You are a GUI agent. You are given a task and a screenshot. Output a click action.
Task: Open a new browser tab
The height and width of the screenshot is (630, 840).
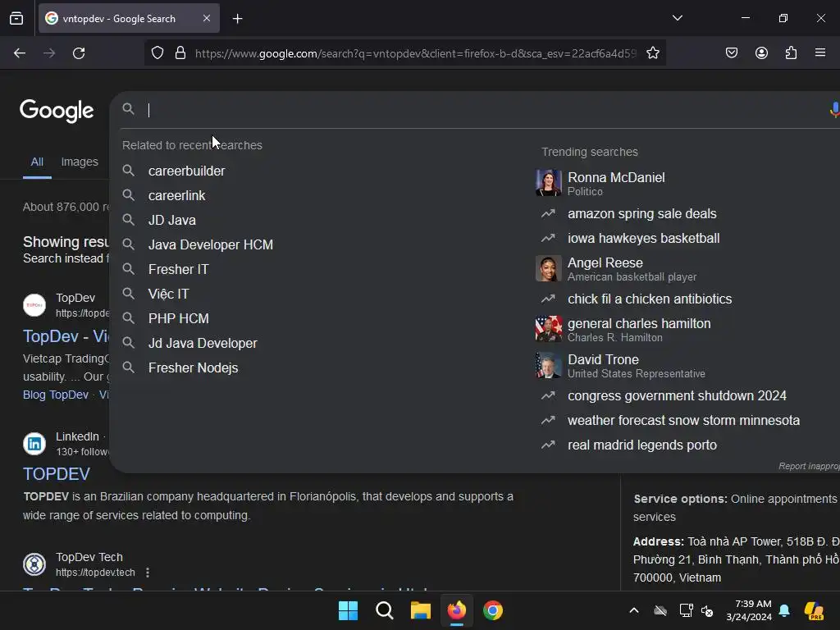coord(237,19)
